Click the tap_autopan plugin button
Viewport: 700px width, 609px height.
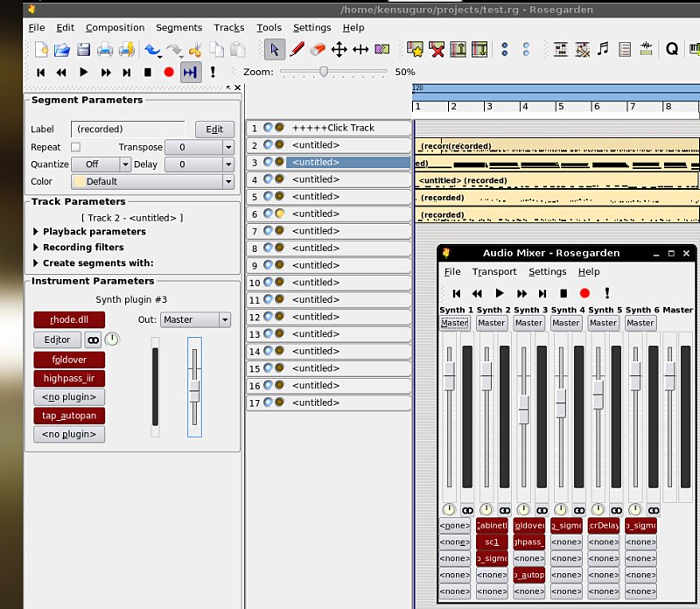click(x=69, y=416)
